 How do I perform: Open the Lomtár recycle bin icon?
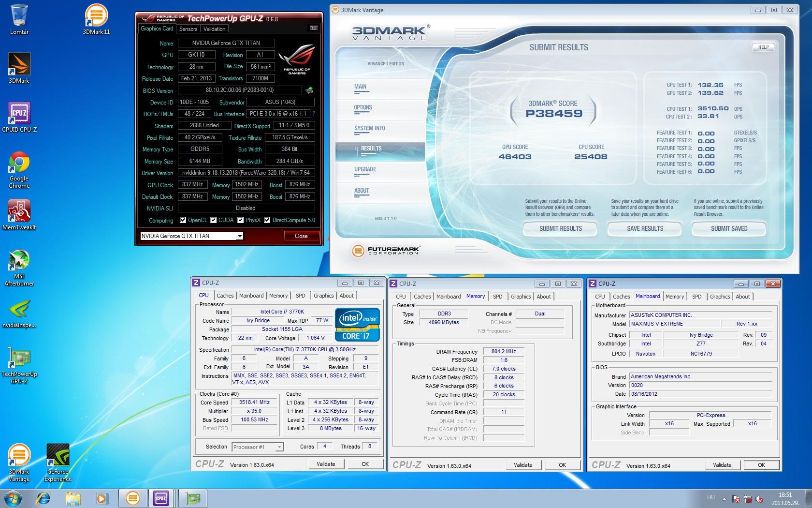pyautogui.click(x=19, y=20)
